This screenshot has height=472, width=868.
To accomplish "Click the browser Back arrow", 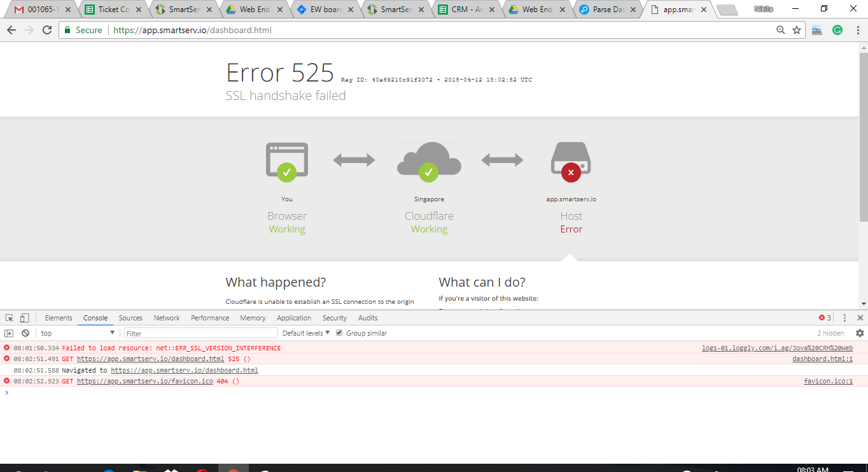I will coord(11,30).
